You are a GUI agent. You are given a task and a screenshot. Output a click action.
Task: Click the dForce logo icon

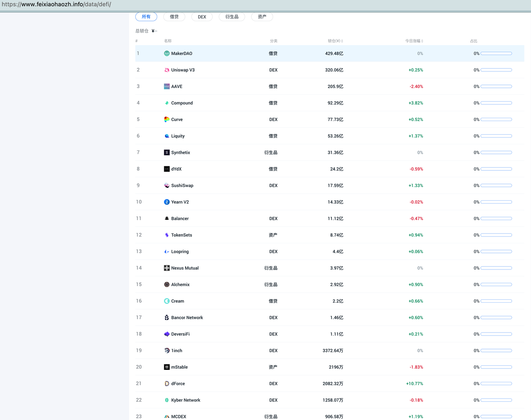pyautogui.click(x=167, y=384)
